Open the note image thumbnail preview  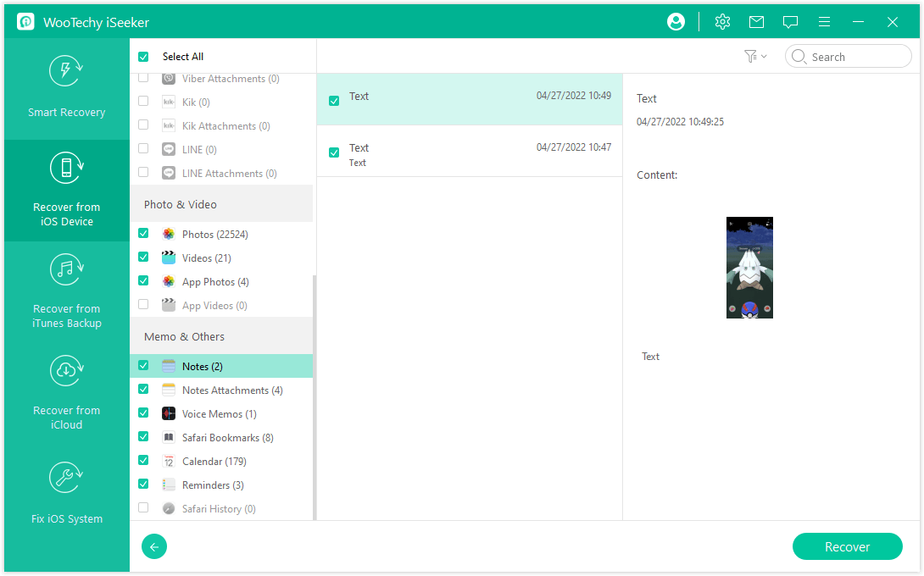749,268
